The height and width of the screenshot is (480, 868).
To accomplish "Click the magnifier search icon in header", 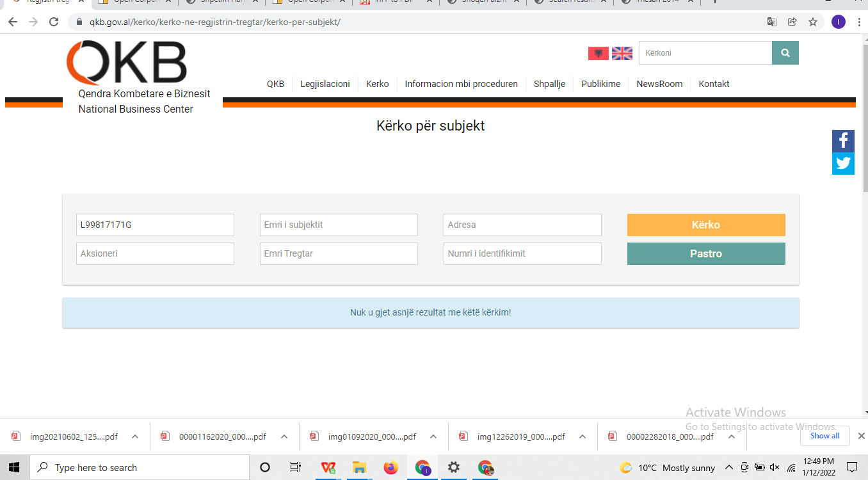I will tap(785, 53).
